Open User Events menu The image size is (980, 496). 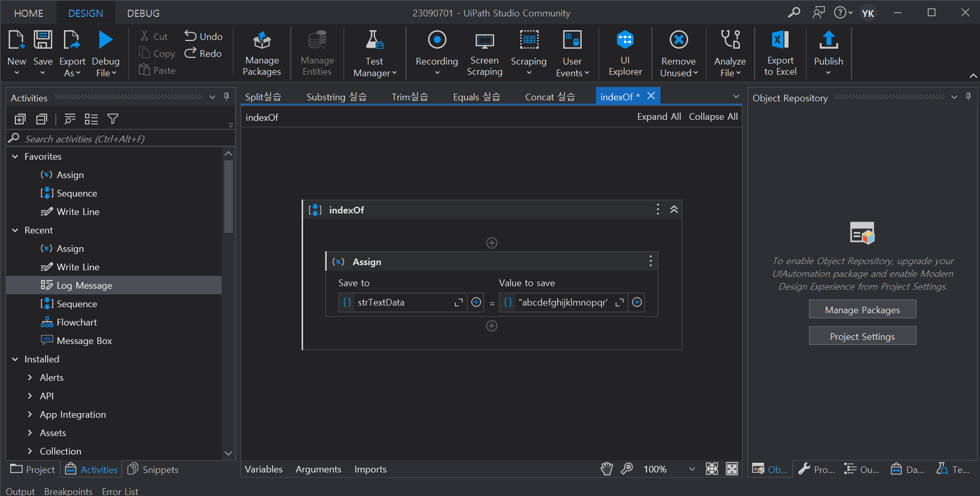572,53
